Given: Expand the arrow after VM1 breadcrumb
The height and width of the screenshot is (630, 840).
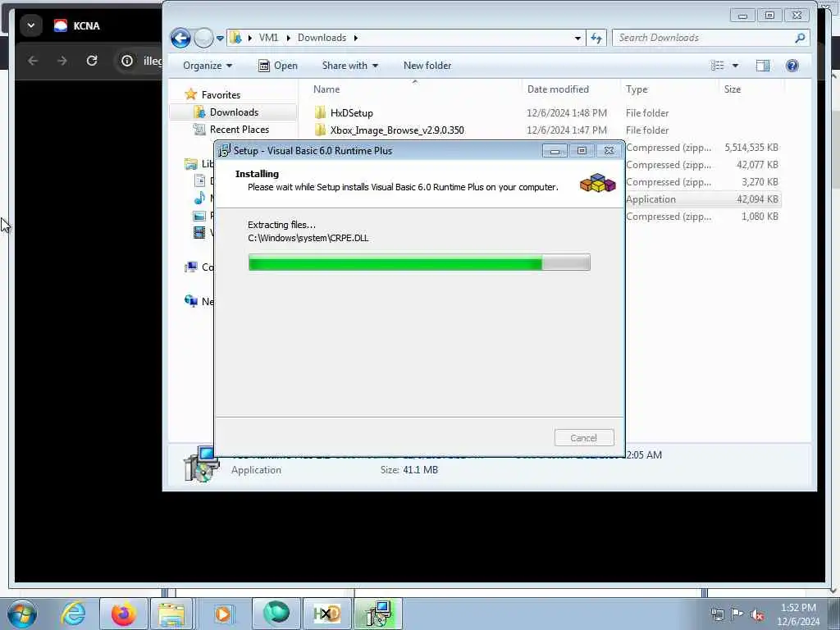Looking at the screenshot, I should [x=288, y=38].
